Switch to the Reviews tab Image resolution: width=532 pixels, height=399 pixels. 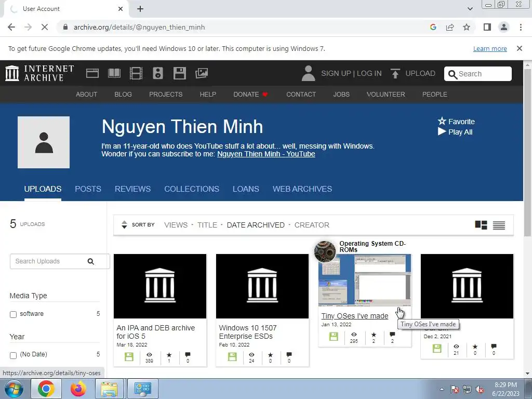tap(132, 189)
